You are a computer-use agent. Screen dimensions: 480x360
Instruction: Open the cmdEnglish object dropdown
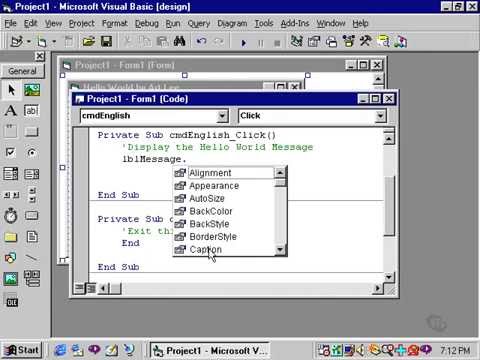(x=222, y=116)
